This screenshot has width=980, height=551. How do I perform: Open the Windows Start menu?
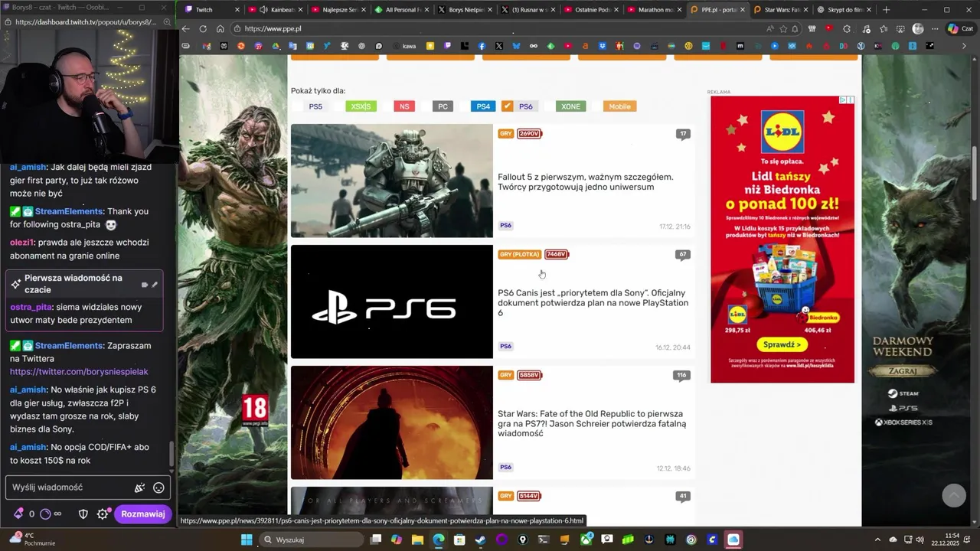pos(247,540)
